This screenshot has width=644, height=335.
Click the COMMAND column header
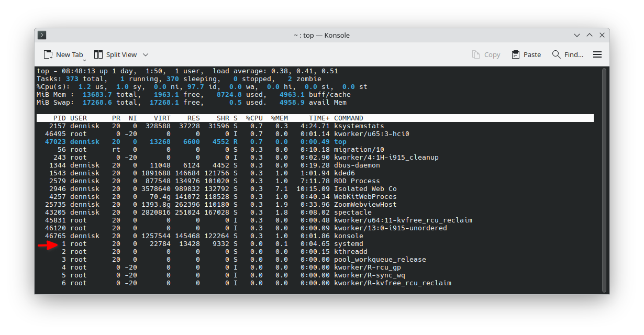point(348,118)
